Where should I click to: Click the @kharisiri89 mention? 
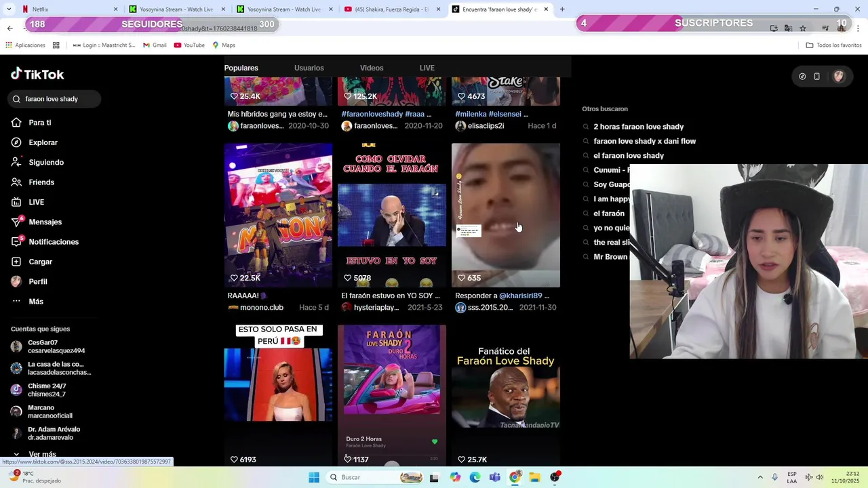tap(520, 296)
